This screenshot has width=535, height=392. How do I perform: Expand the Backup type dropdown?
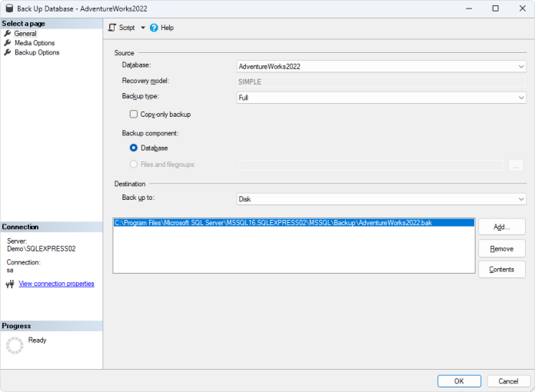381,98
